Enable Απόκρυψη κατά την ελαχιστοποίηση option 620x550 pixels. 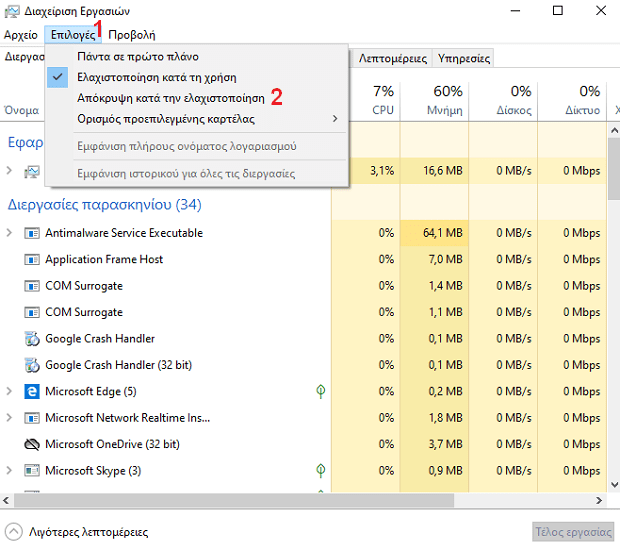[197, 98]
